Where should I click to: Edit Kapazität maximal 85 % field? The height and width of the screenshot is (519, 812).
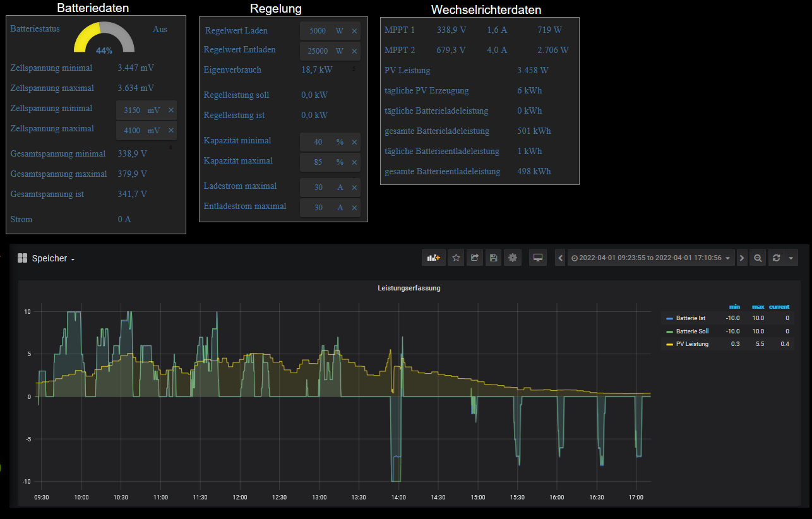pyautogui.click(x=330, y=162)
